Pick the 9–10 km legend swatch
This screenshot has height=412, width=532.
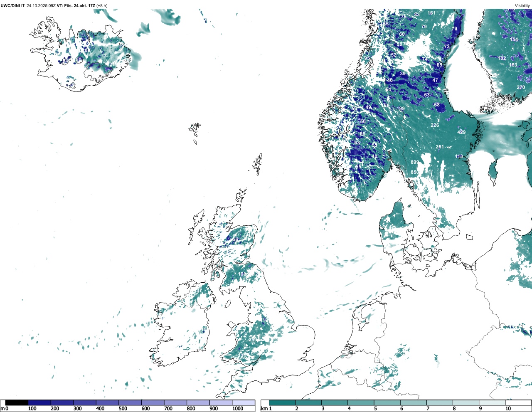492,402
